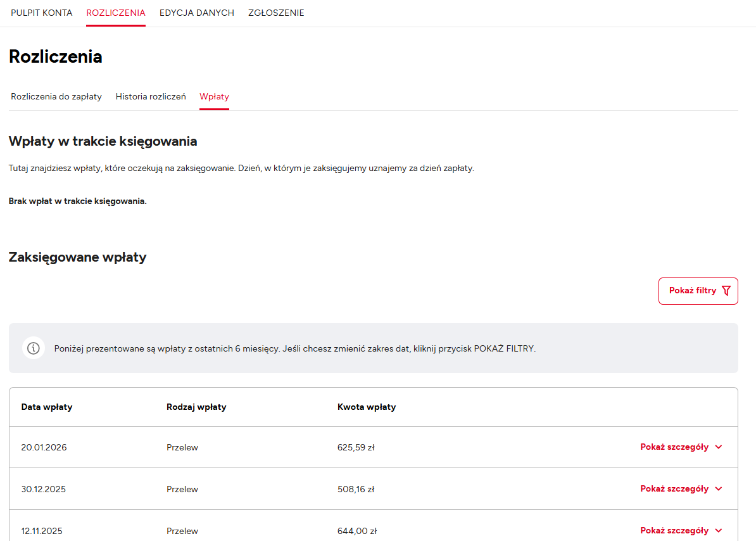
Task: Select the Wpłaty tab
Action: point(214,97)
